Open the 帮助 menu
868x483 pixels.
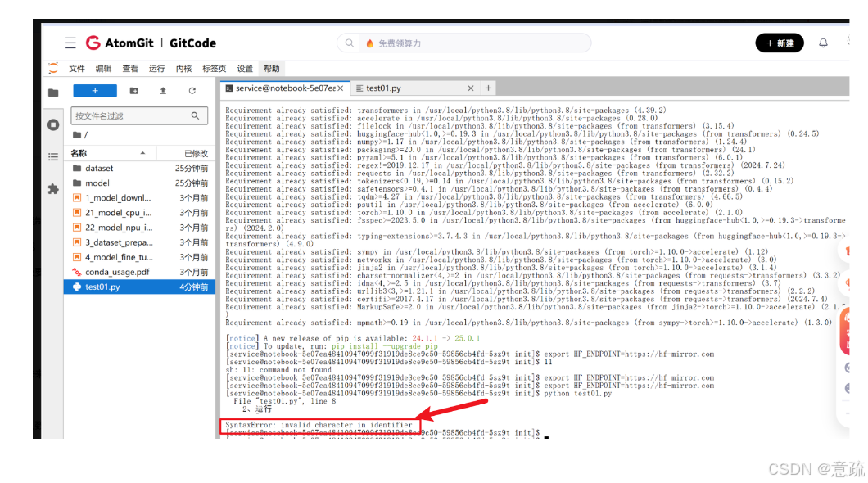pos(271,69)
